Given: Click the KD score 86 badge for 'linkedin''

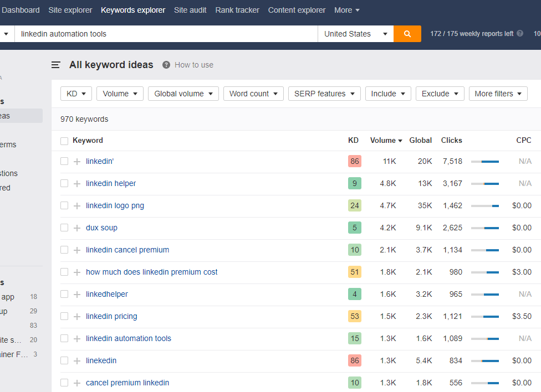Looking at the screenshot, I should [x=355, y=161].
